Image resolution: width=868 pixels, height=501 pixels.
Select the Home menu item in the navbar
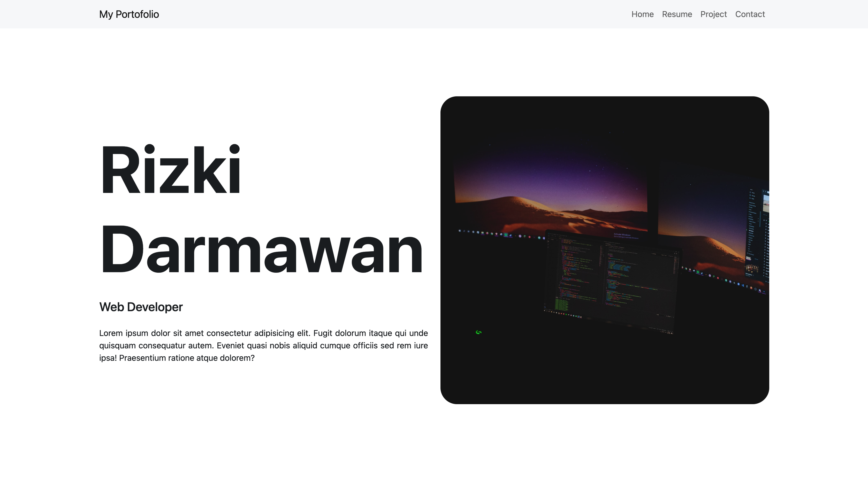[x=643, y=14]
